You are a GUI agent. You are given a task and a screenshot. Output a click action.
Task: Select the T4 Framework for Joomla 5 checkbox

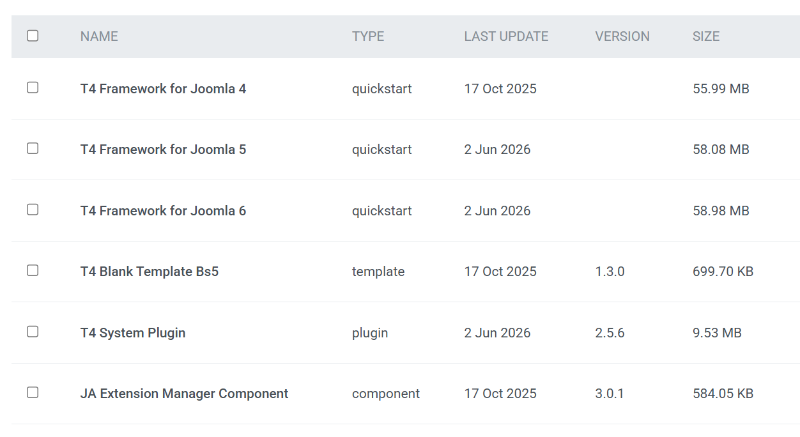coord(33,148)
